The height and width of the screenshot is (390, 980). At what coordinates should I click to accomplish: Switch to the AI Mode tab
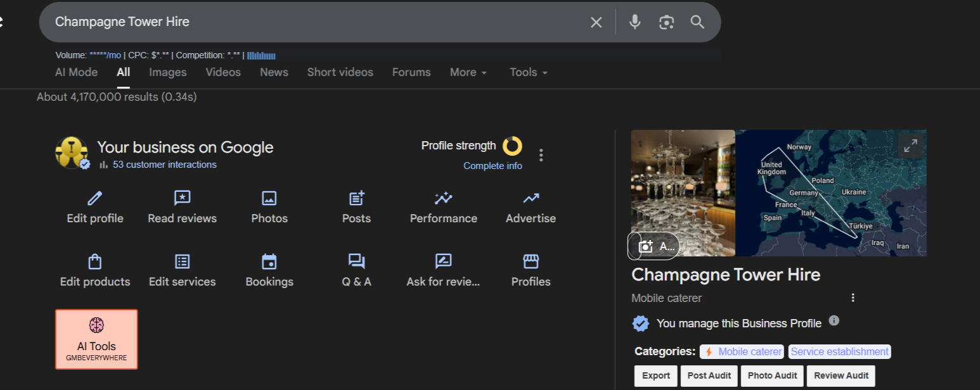77,72
